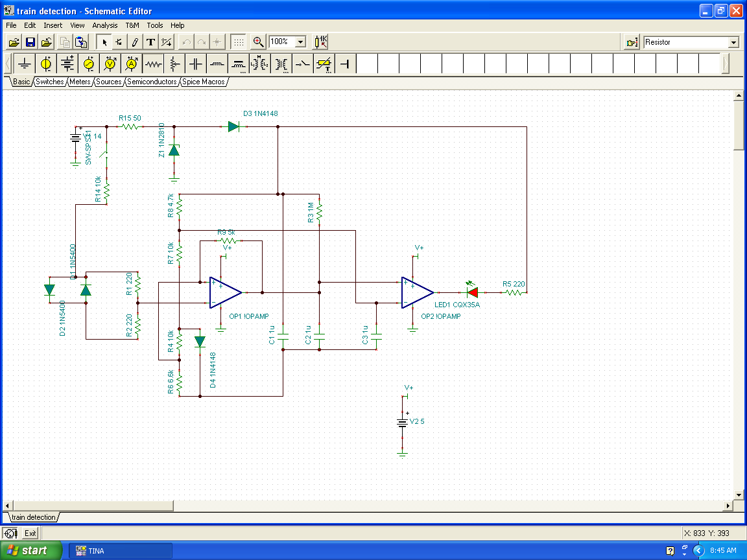Screen dimensions: 747x560
Task: Insert a voltmeter component
Action: [x=110, y=64]
